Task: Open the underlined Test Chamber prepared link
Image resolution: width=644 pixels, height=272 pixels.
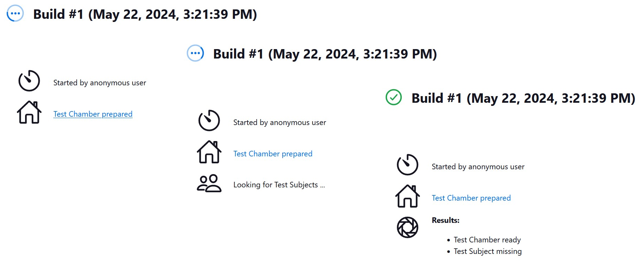Action: 93,114
